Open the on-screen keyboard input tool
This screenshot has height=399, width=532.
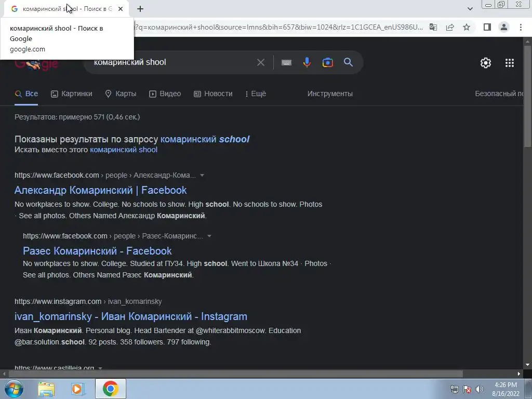point(286,62)
